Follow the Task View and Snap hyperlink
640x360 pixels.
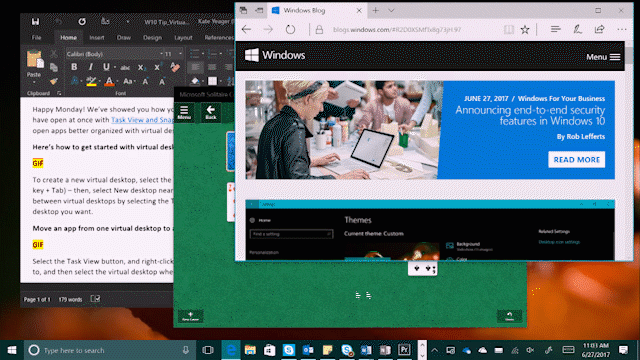click(x=142, y=120)
